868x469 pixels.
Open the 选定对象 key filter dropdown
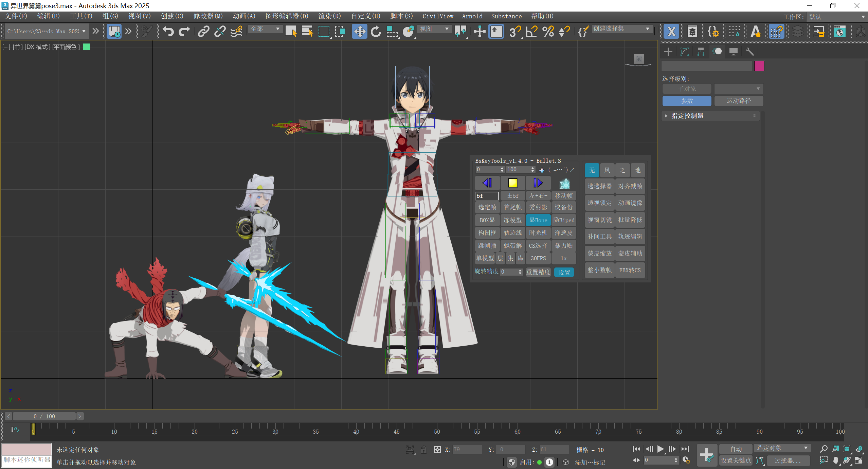click(782, 448)
